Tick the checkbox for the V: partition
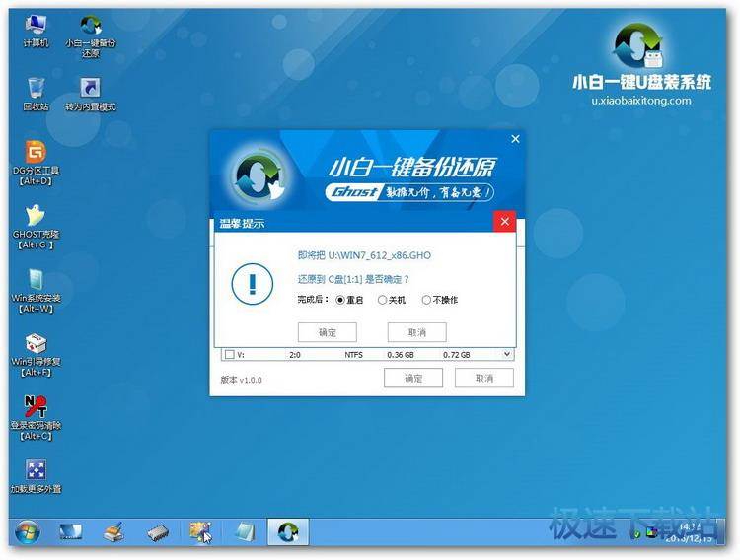Screen dimensions: 740x560 [229, 354]
